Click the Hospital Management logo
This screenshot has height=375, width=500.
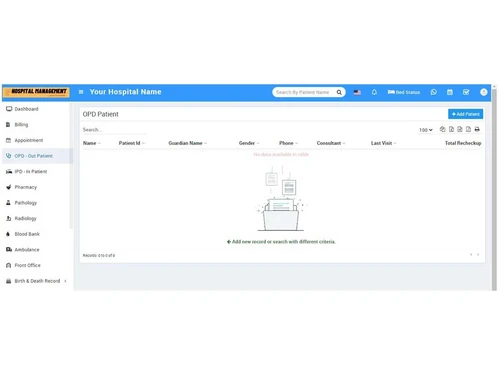point(36,92)
